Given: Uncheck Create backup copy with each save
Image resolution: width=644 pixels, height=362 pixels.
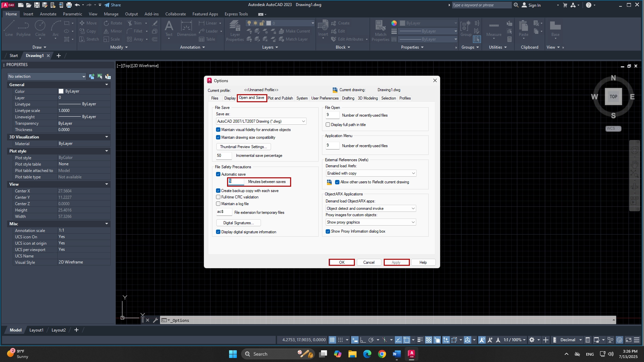Looking at the screenshot, I should click(x=218, y=191).
